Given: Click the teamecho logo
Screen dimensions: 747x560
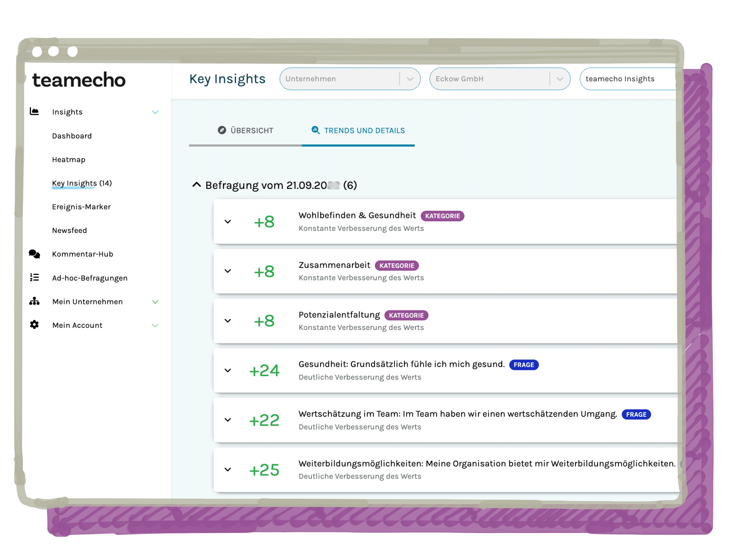Looking at the screenshot, I should [x=79, y=80].
